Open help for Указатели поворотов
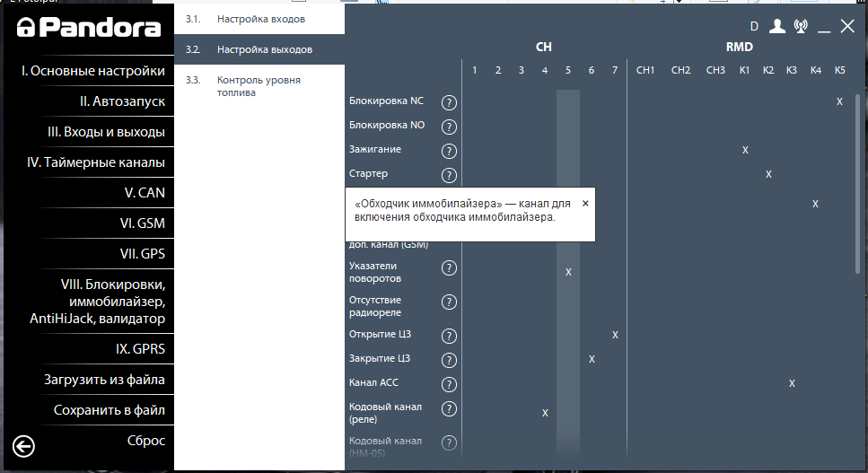The image size is (868, 473). pos(449,268)
